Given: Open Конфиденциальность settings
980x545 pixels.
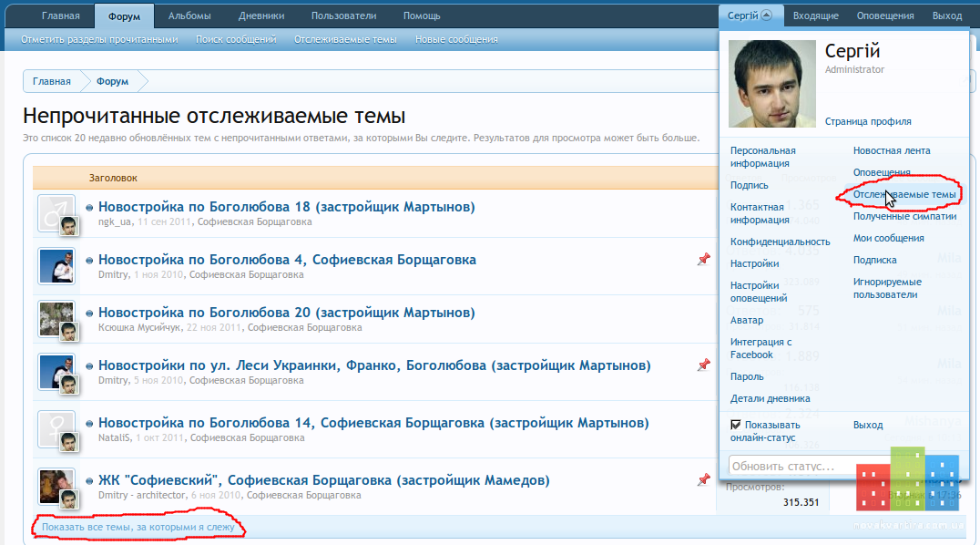Looking at the screenshot, I should (x=780, y=242).
